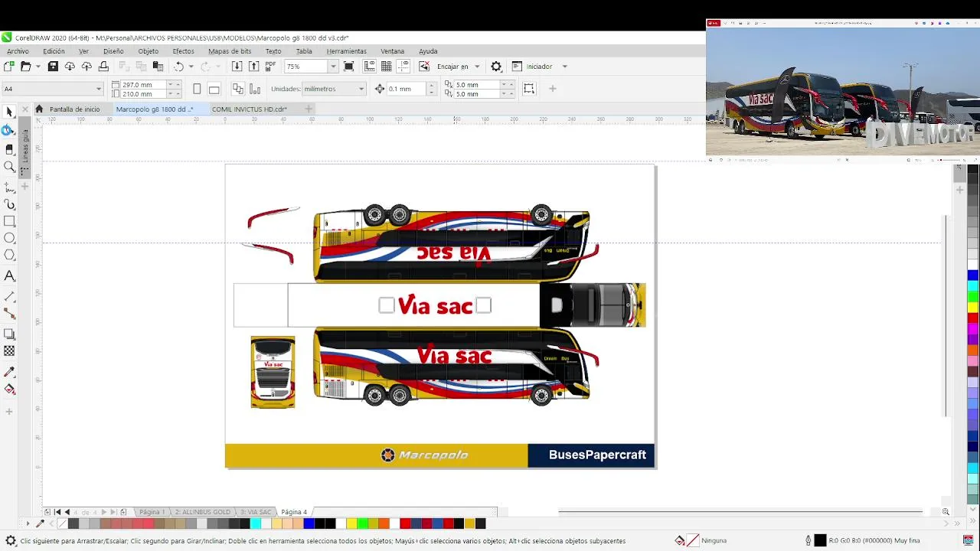Select the Artistic Media tool
Viewport: 980px width, 551px height.
click(x=9, y=204)
